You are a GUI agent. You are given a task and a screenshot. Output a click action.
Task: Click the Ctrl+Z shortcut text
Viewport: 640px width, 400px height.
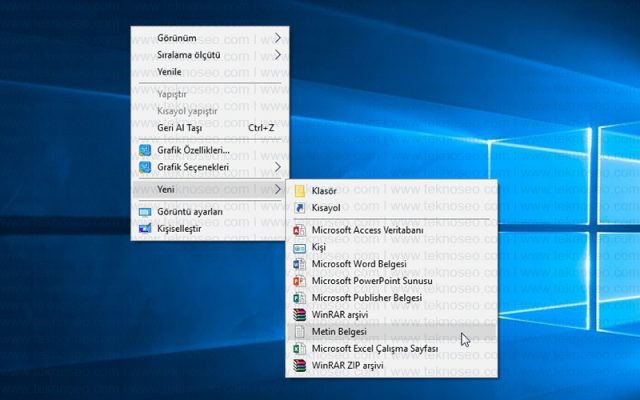tap(261, 128)
